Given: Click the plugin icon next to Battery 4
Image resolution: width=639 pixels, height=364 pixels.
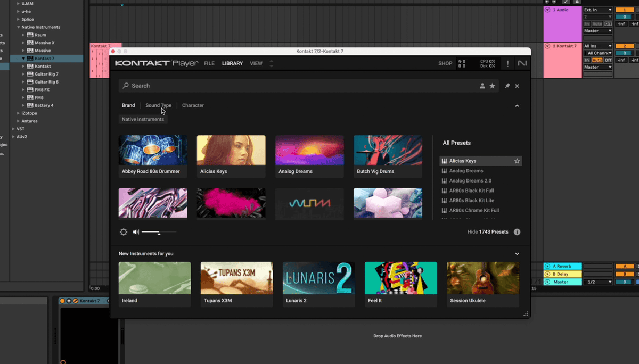Looking at the screenshot, I should coord(30,105).
